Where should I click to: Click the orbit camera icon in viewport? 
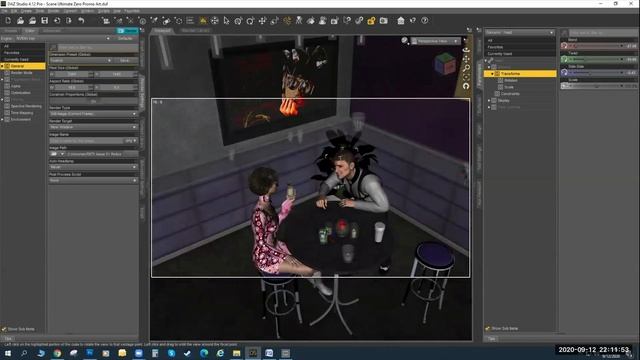(x=466, y=49)
